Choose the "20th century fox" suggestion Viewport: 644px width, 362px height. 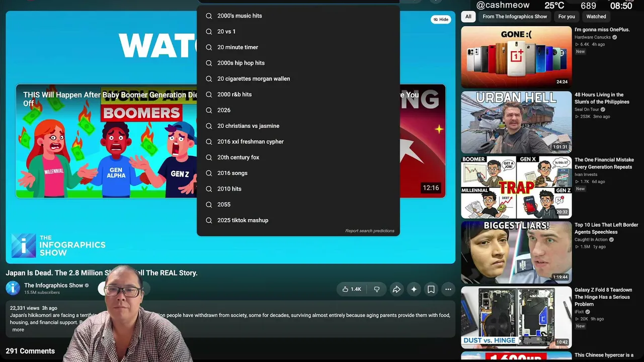[x=298, y=157]
